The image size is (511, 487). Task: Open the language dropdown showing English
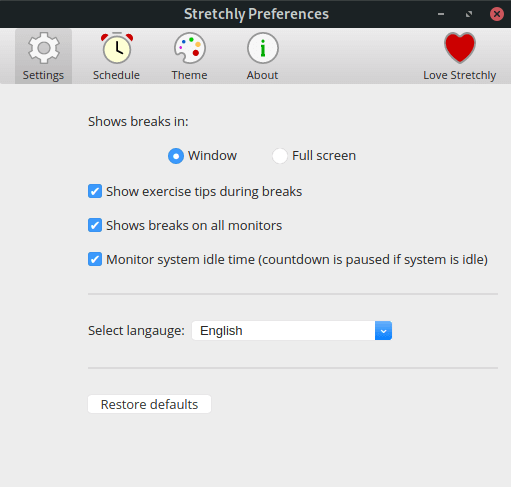292,331
